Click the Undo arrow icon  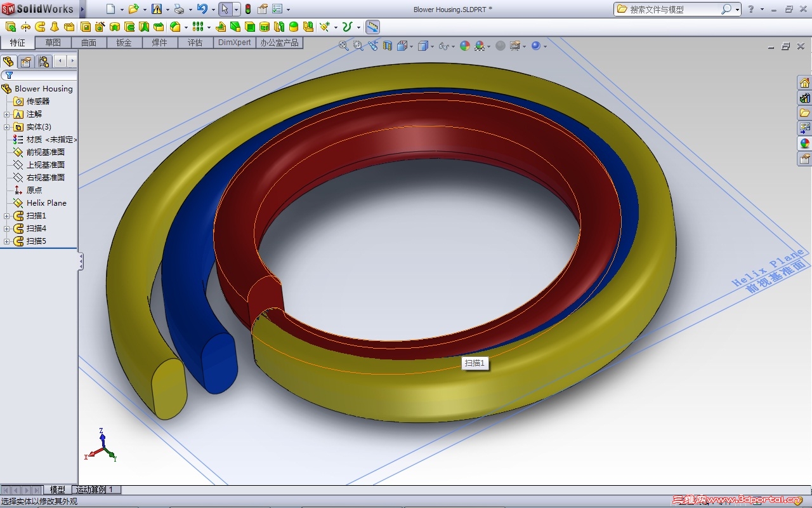pos(202,9)
